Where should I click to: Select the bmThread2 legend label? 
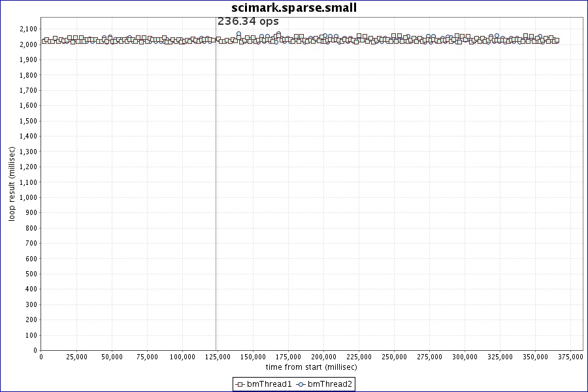(330, 384)
